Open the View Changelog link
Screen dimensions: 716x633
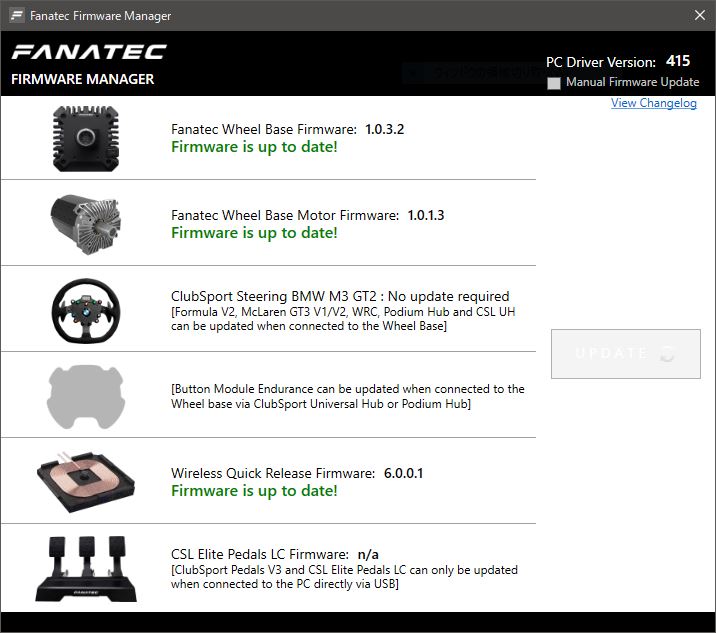(654, 103)
